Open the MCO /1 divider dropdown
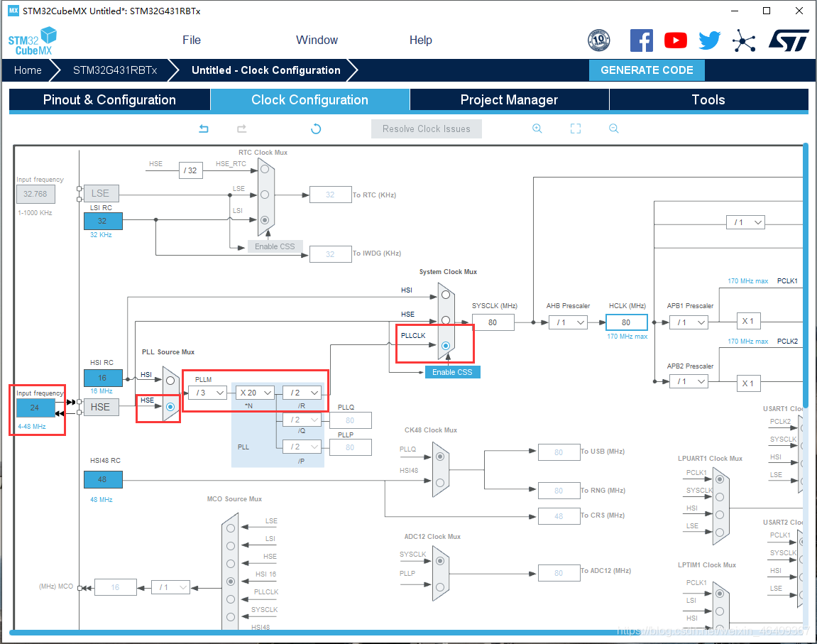Image resolution: width=817 pixels, height=644 pixels. [171, 587]
